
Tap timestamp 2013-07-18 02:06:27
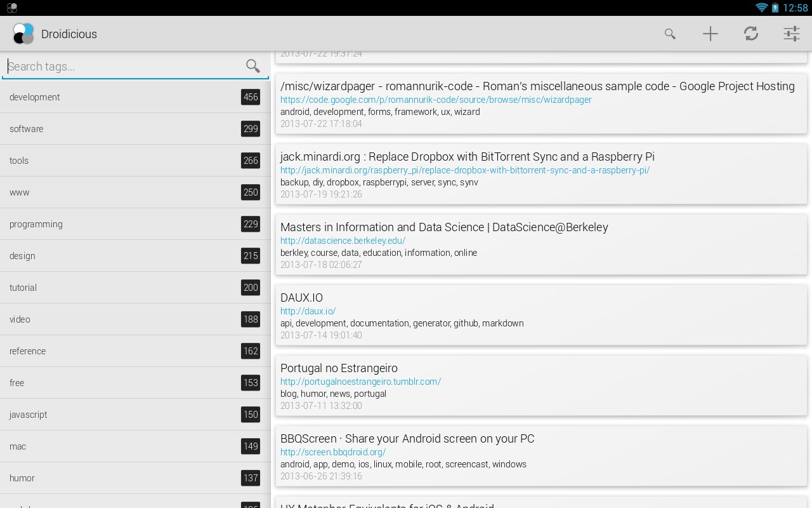click(x=321, y=265)
